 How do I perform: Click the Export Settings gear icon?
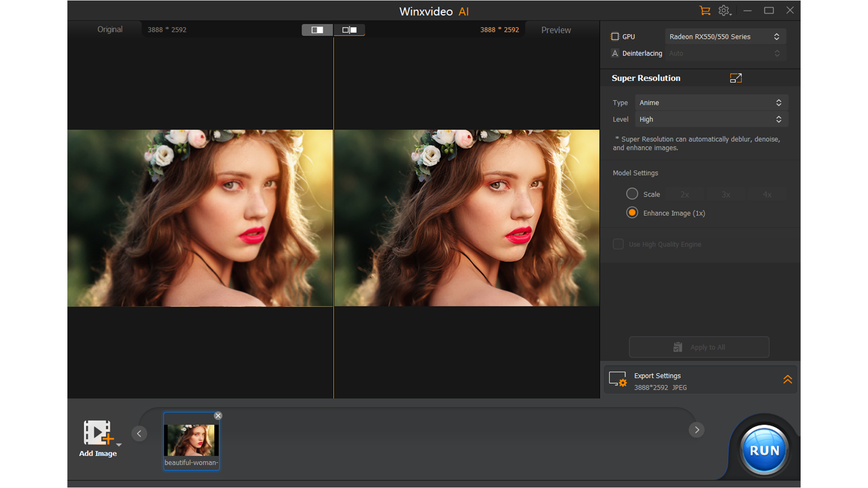click(x=618, y=380)
